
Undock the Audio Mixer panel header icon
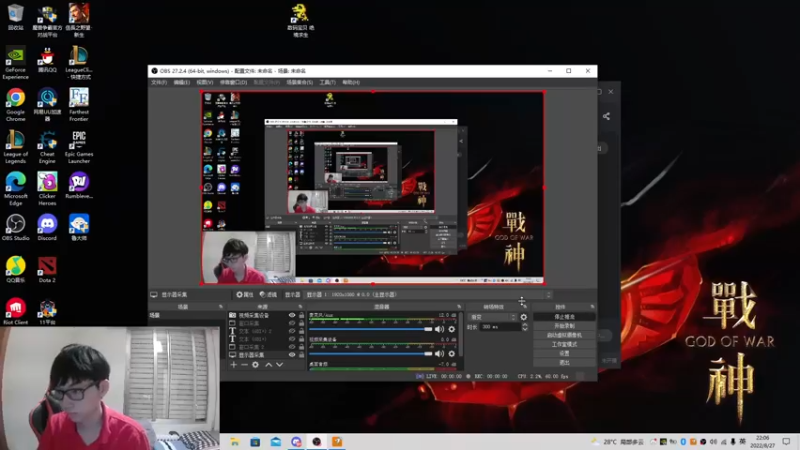coord(459,307)
